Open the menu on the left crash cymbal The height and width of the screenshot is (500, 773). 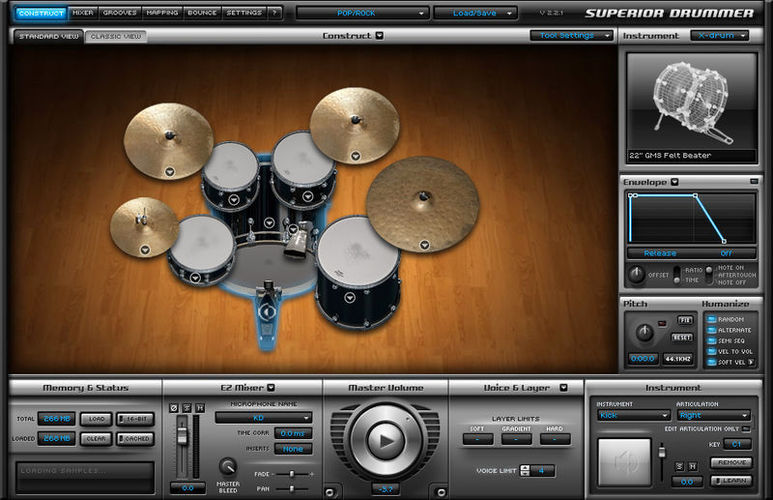170,172
